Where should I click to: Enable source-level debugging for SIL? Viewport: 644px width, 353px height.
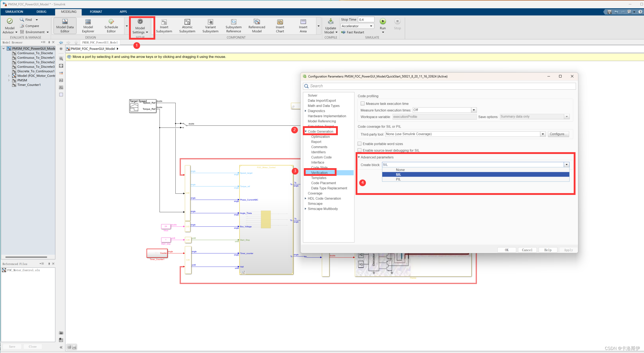[359, 150]
